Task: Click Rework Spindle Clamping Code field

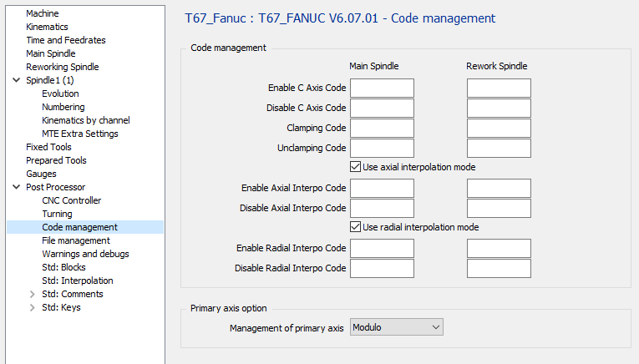Action: 499,128
